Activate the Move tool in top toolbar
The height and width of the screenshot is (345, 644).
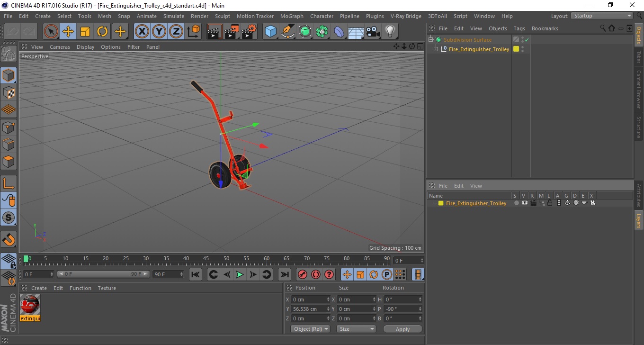68,32
